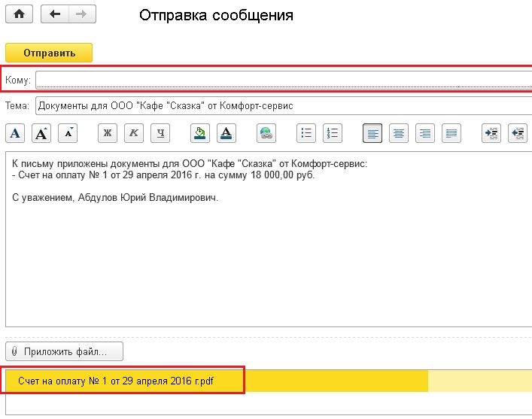532x419 pixels.
Task: Insert a hyperlink
Action: [x=266, y=133]
